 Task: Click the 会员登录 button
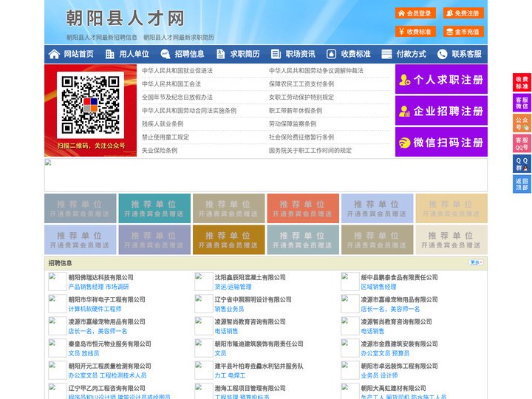pos(415,13)
